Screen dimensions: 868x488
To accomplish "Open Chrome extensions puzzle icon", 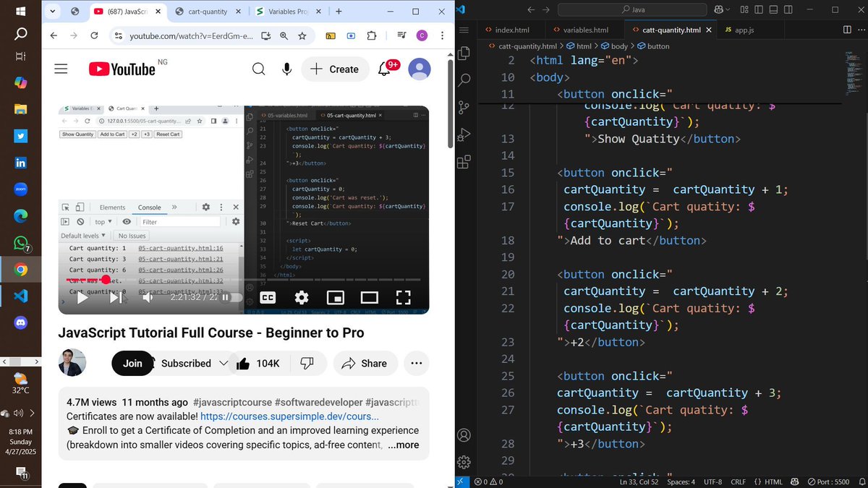I will coord(372,35).
